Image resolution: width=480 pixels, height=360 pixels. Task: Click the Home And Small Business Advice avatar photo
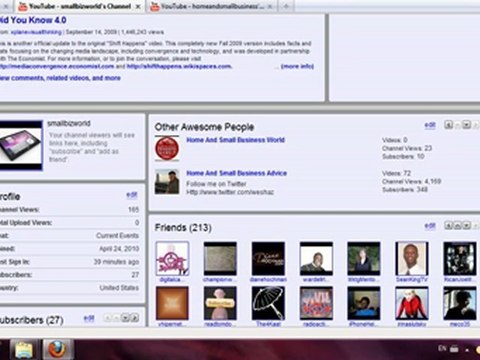click(167, 182)
